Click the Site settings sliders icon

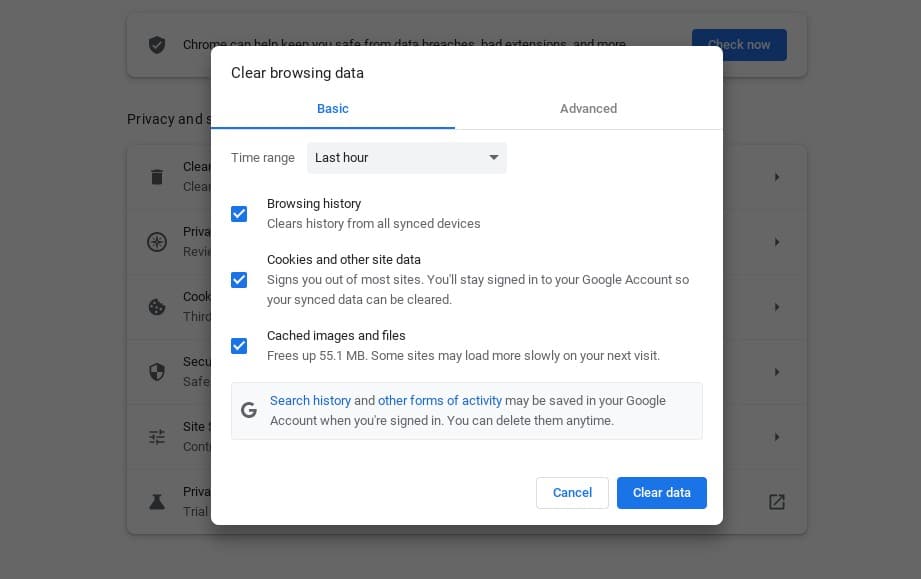[157, 437]
